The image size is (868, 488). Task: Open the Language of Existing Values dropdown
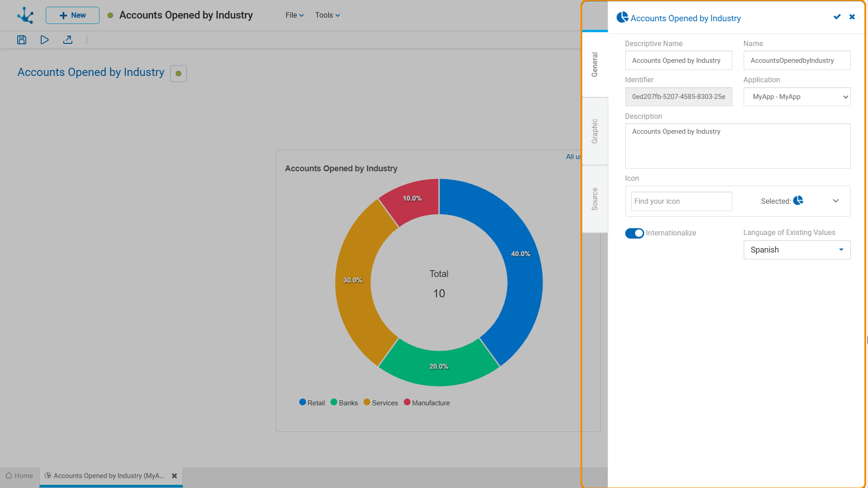click(797, 250)
